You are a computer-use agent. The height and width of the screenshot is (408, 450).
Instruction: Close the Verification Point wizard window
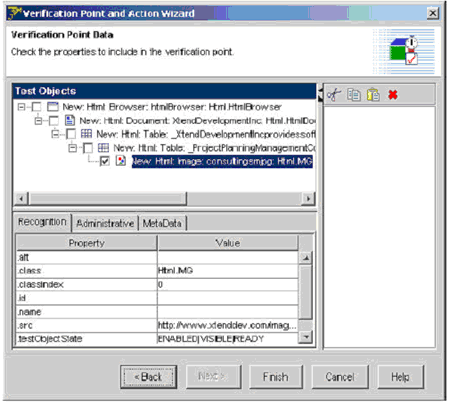tap(433, 13)
